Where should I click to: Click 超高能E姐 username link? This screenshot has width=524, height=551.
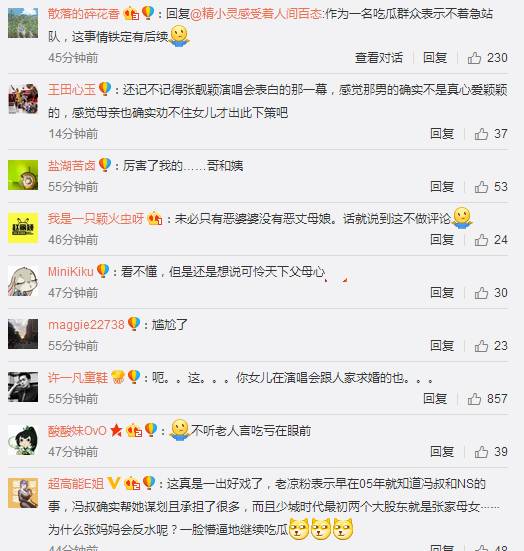click(76, 484)
